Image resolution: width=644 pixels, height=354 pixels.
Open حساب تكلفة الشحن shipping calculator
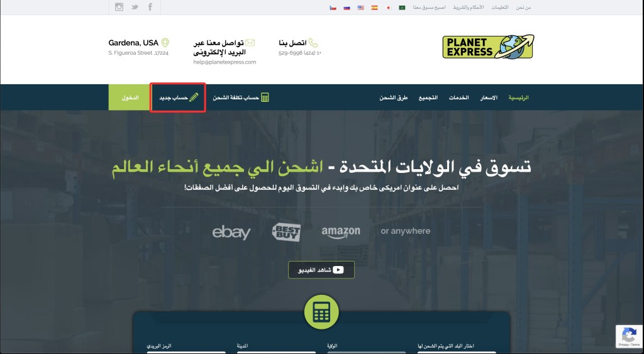[241, 97]
